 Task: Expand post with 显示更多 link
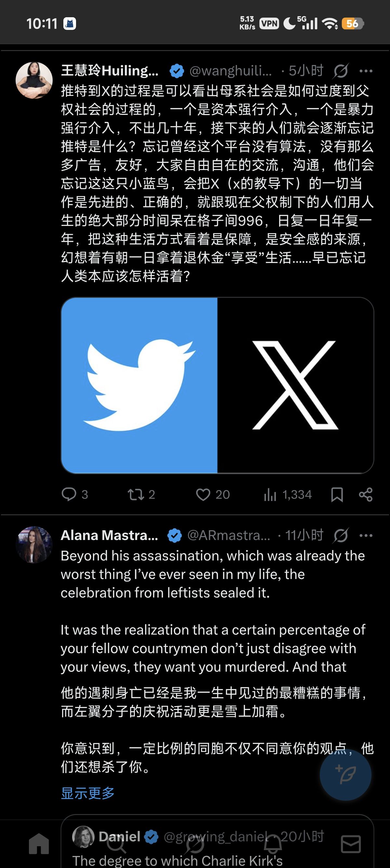[87, 793]
